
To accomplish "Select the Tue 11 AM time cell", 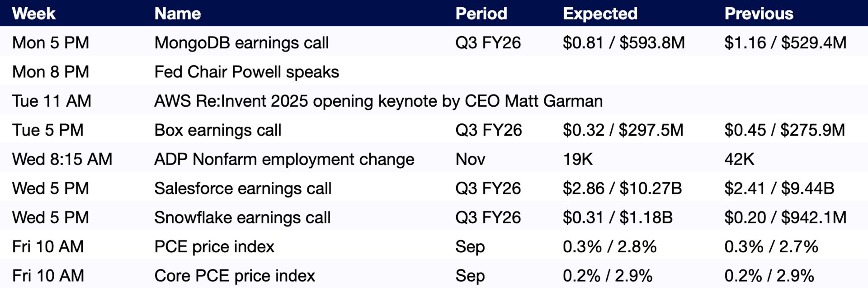I will 52,101.
